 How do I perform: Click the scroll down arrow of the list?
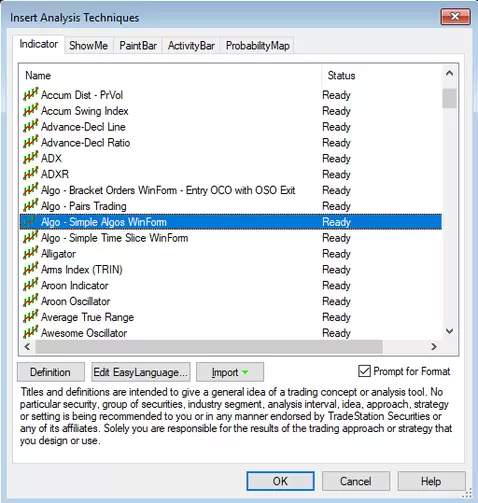click(449, 331)
